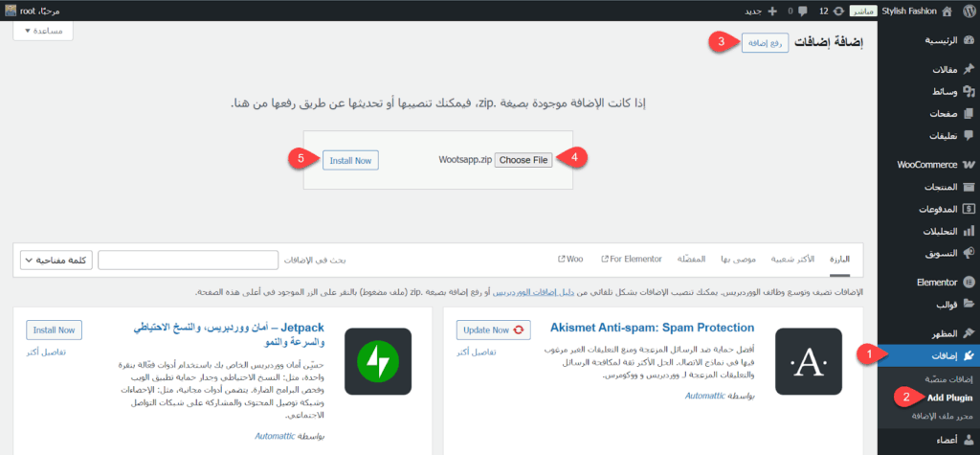Click the plugin icon beside إضافات
The height and width of the screenshot is (455, 980).
(x=969, y=355)
